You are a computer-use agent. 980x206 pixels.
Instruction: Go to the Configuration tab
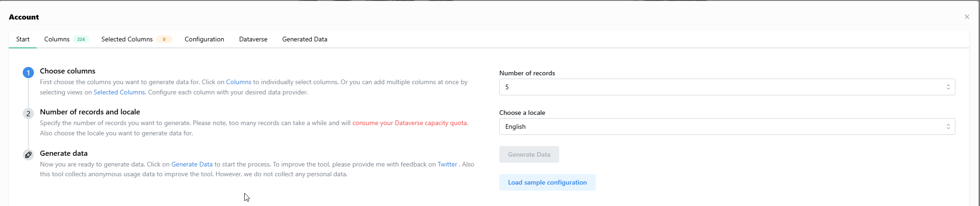(204, 40)
